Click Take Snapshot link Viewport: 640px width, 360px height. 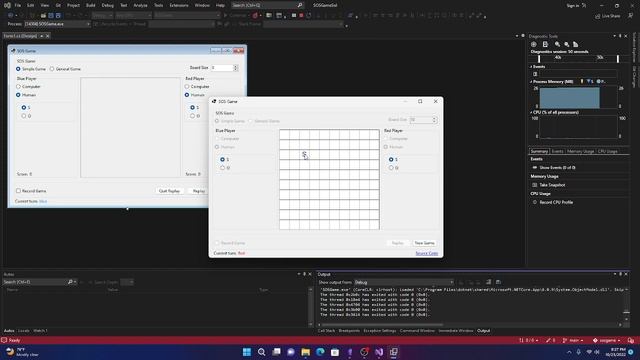point(552,185)
